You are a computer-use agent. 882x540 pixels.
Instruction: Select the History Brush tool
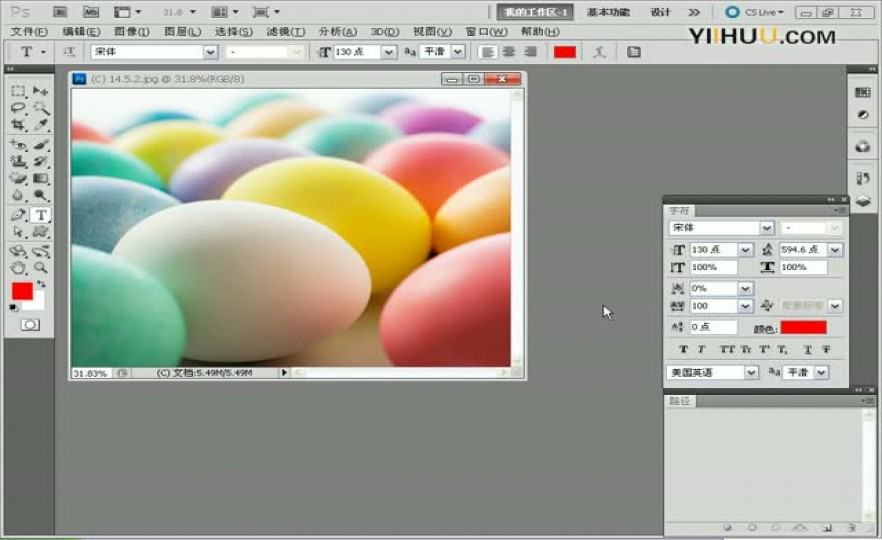point(40,161)
